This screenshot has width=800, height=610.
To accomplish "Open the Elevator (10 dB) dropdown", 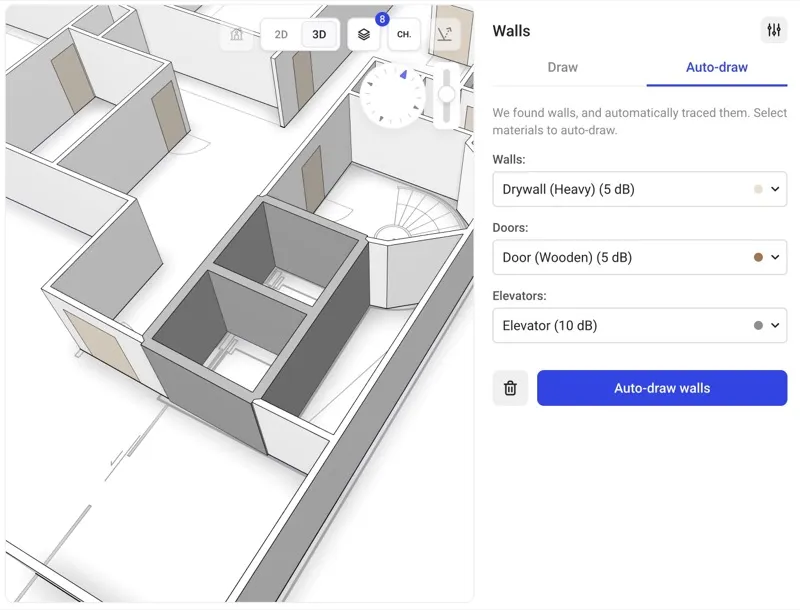I will pos(639,325).
